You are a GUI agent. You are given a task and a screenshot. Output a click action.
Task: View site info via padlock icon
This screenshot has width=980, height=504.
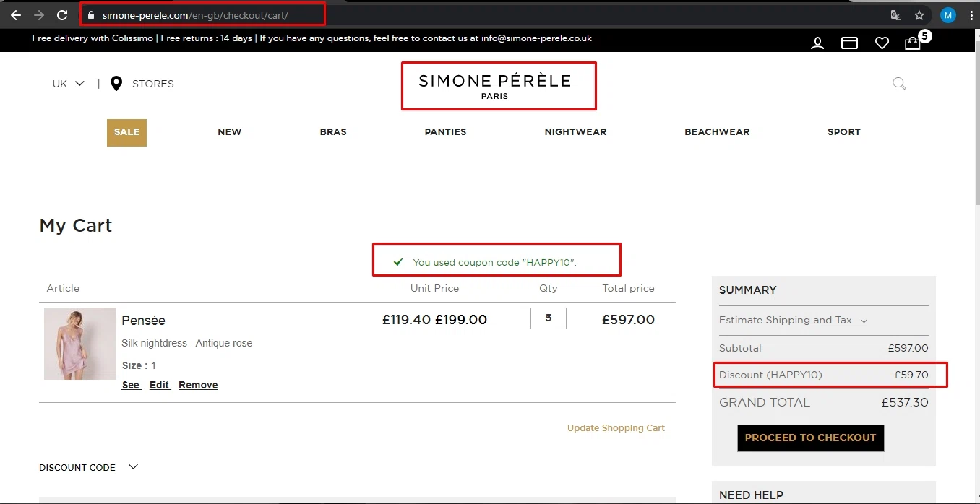tap(91, 14)
